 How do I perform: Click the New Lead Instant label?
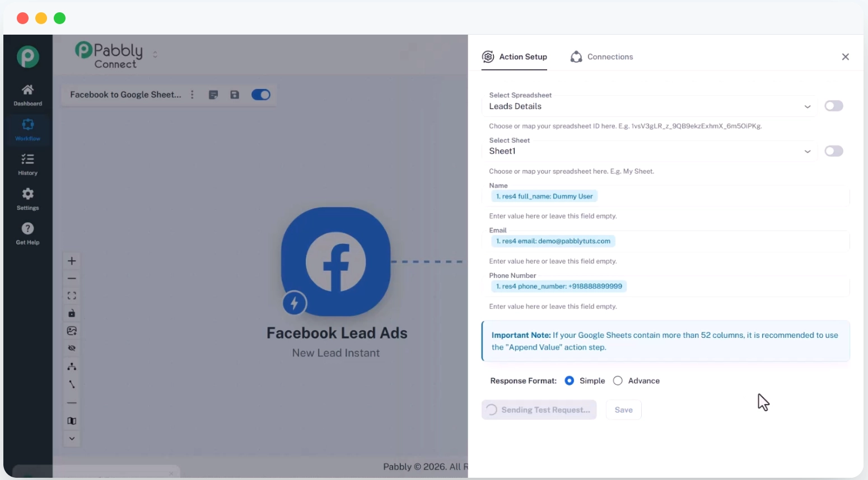point(336,353)
